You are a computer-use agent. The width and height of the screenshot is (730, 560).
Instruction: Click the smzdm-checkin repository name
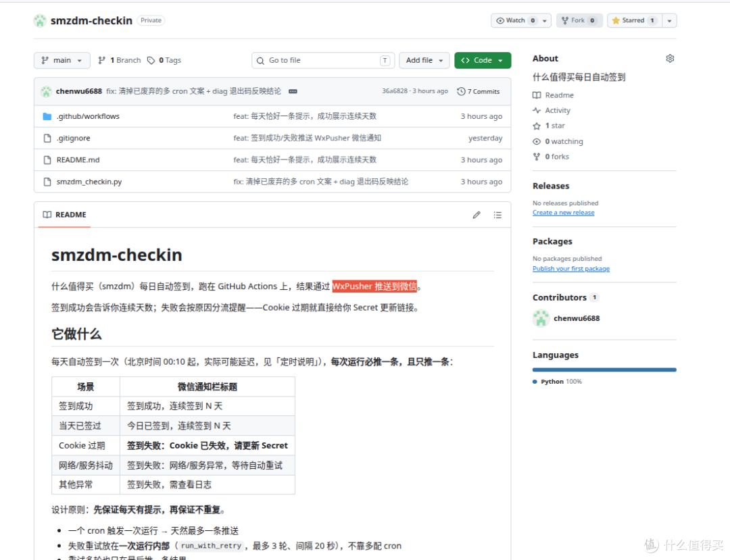[x=91, y=20]
